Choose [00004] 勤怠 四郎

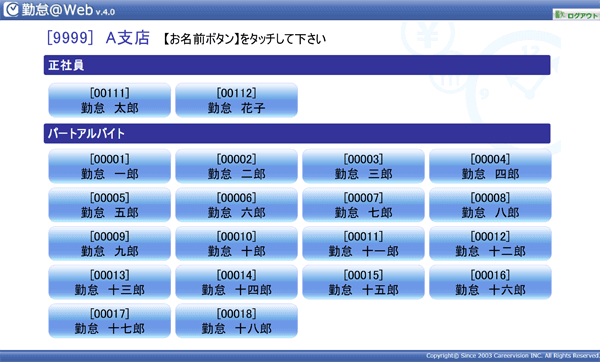490,166
